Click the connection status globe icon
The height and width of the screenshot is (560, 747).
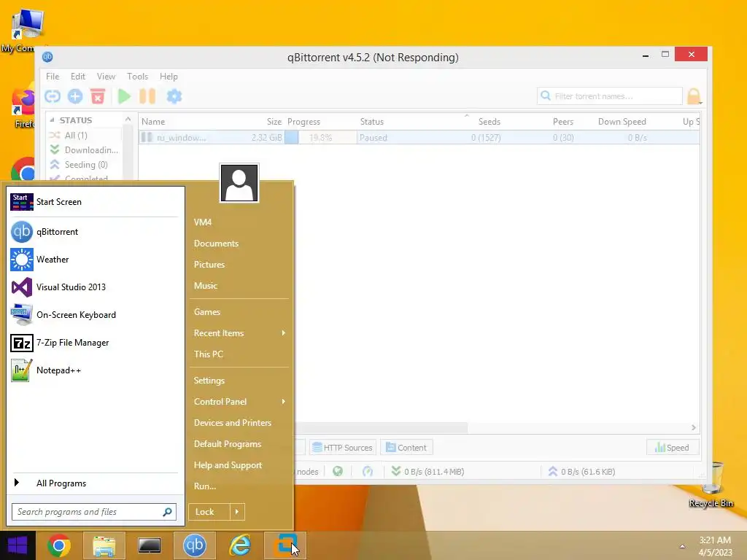pyautogui.click(x=338, y=472)
